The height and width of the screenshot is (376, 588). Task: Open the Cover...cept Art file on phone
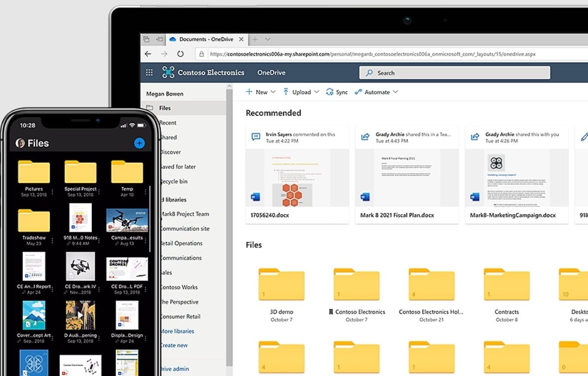click(34, 315)
